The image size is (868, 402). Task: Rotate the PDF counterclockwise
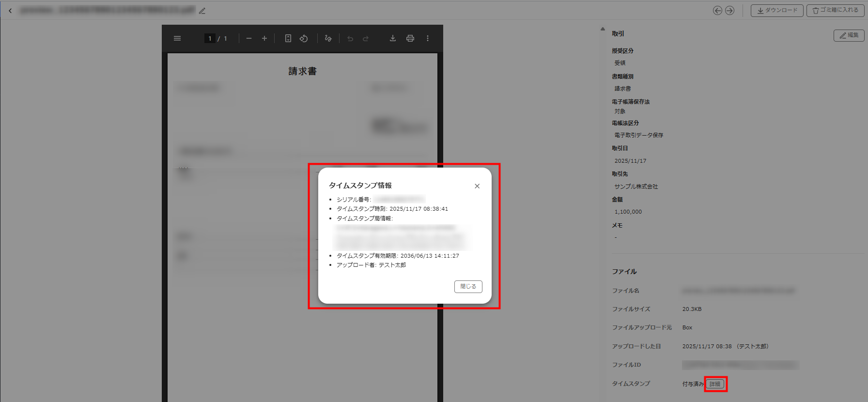(304, 38)
